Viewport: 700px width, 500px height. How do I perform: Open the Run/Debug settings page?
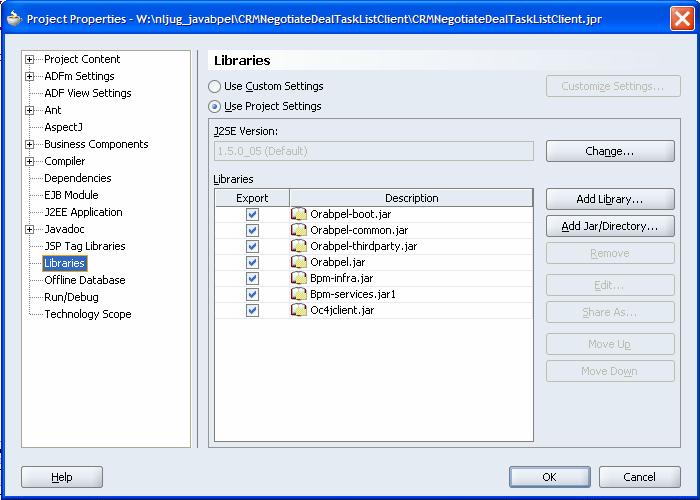(71, 297)
